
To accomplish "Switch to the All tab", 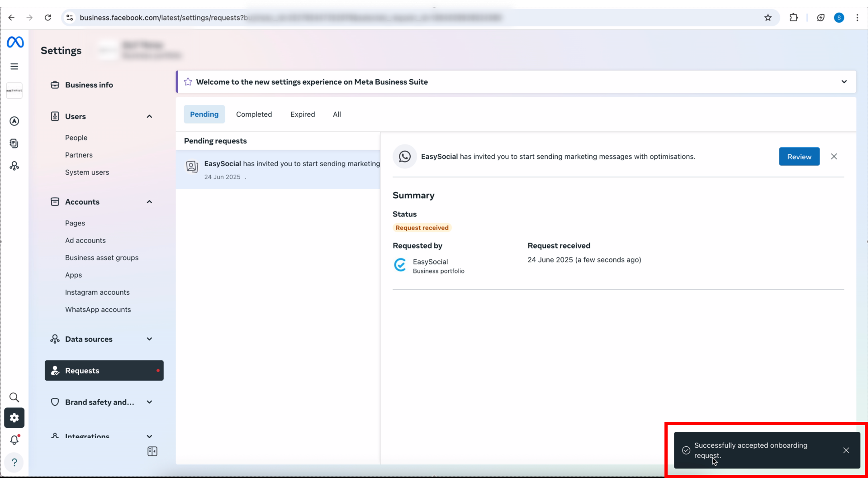I will click(x=337, y=115).
